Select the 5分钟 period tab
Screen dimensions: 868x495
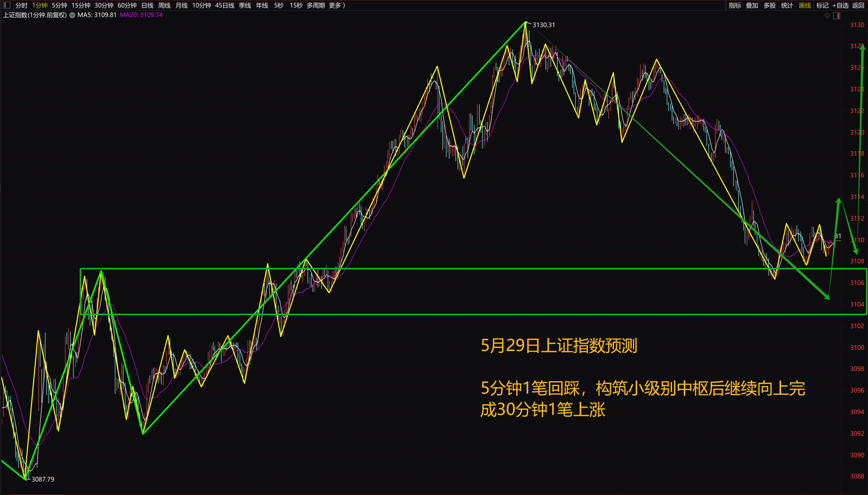click(x=60, y=5)
